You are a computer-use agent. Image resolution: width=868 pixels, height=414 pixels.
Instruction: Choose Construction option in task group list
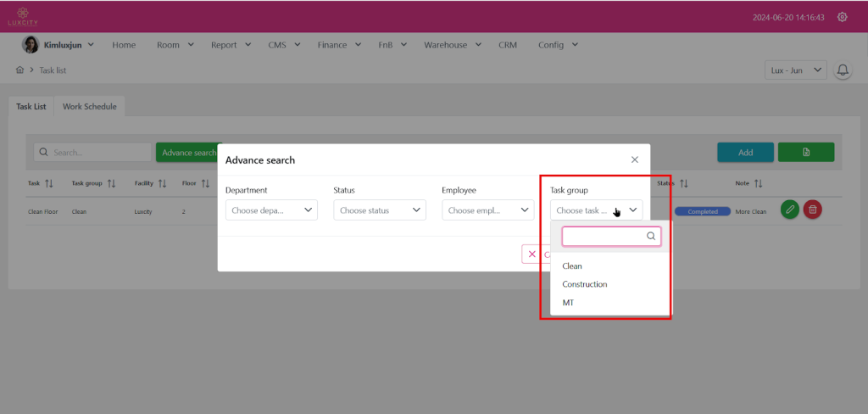tap(585, 284)
